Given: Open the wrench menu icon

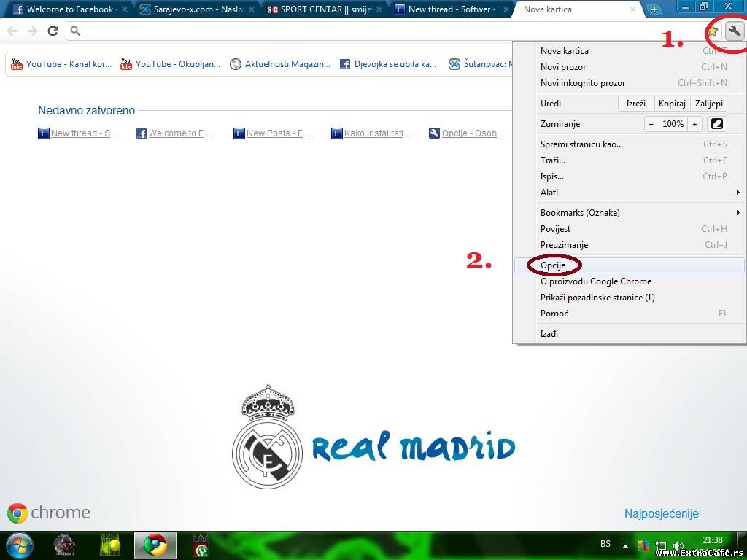Looking at the screenshot, I should pyautogui.click(x=735, y=31).
